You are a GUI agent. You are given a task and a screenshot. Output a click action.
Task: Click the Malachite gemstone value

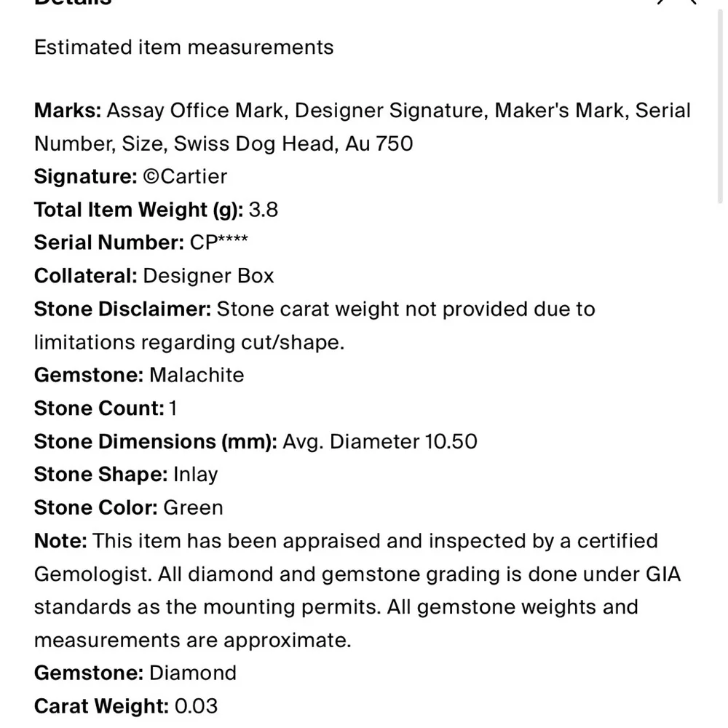pyautogui.click(x=197, y=375)
